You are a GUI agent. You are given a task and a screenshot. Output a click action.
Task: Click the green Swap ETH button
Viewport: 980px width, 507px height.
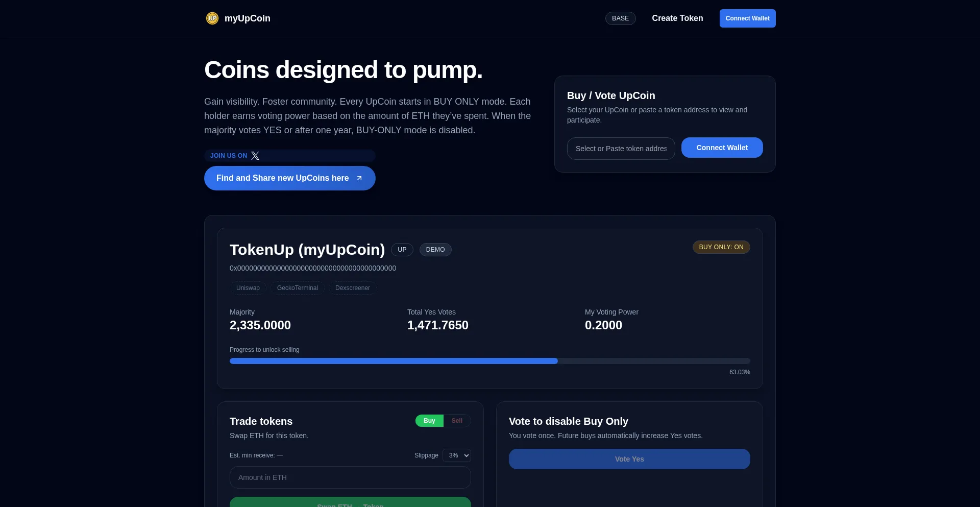[350, 503]
